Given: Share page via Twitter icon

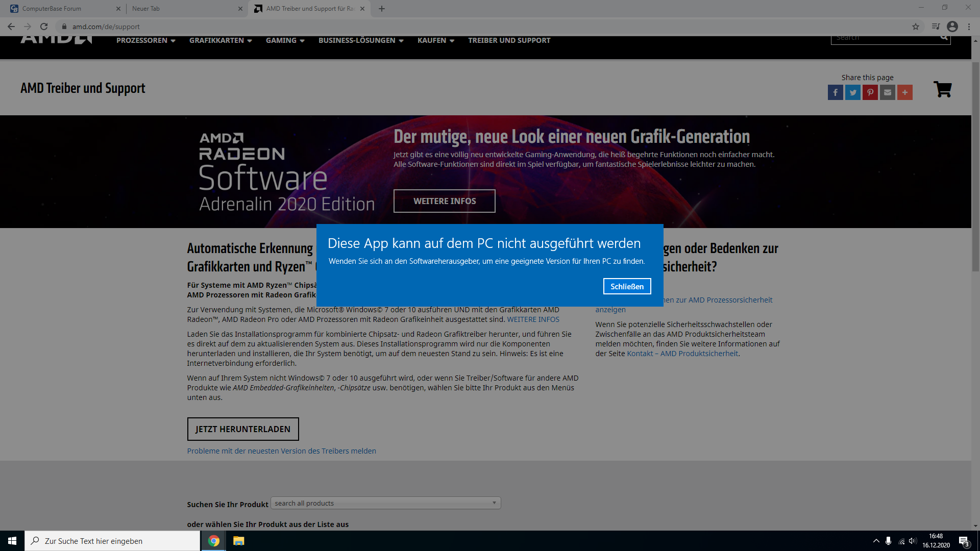Looking at the screenshot, I should pyautogui.click(x=852, y=92).
